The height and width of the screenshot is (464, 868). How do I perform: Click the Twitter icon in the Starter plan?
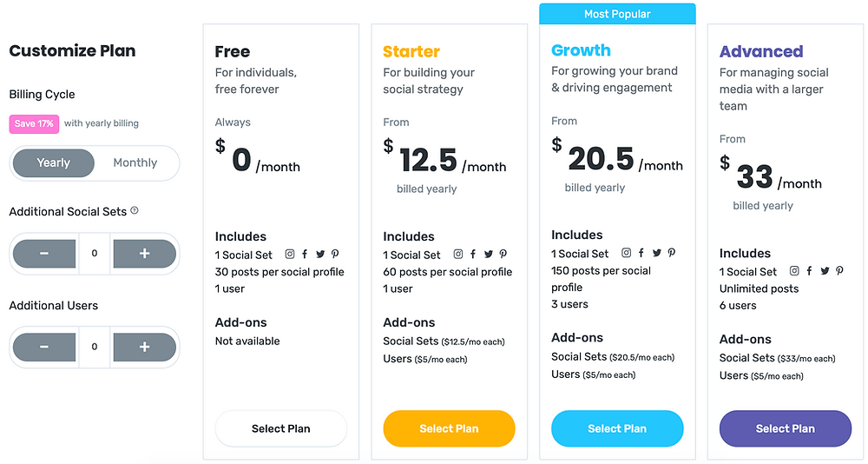(x=488, y=254)
